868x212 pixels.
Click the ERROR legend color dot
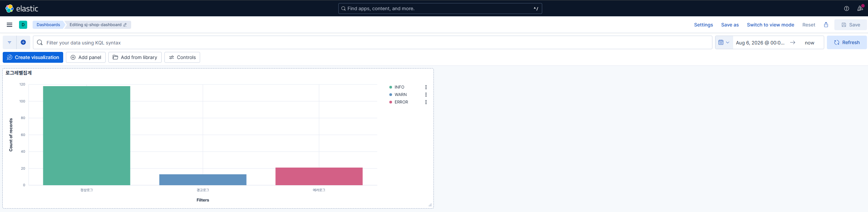coord(391,102)
